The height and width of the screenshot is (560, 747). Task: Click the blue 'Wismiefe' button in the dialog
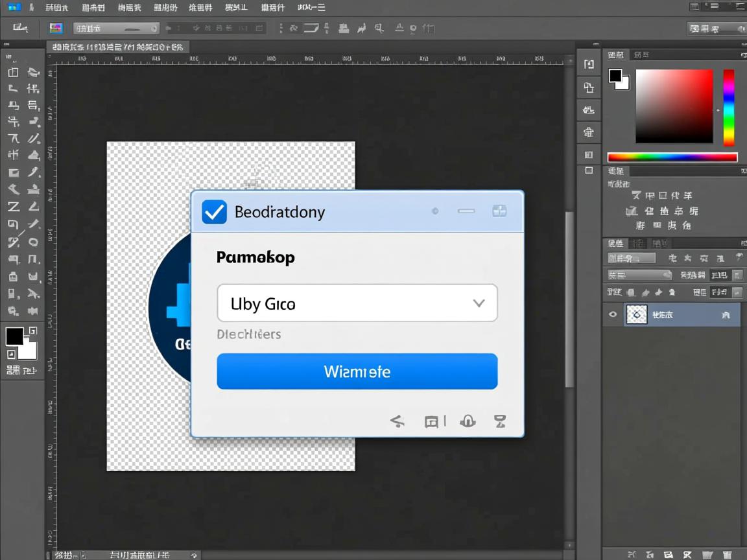[x=357, y=371]
